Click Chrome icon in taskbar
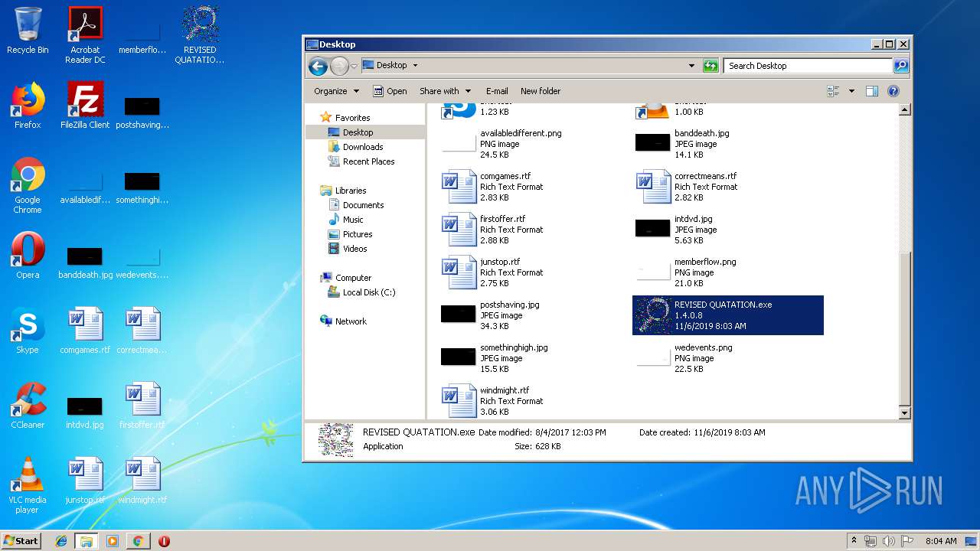Image resolution: width=980 pixels, height=551 pixels. (138, 541)
